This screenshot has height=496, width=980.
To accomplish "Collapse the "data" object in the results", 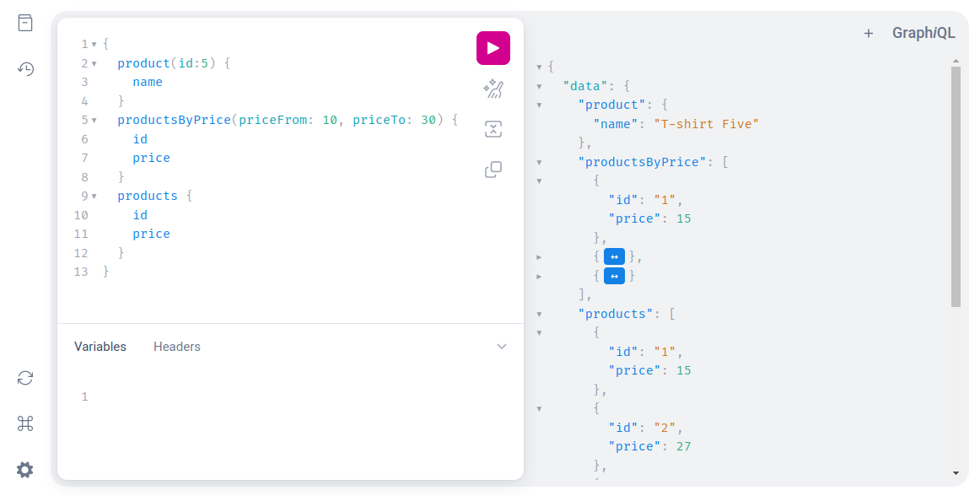I will pos(539,86).
